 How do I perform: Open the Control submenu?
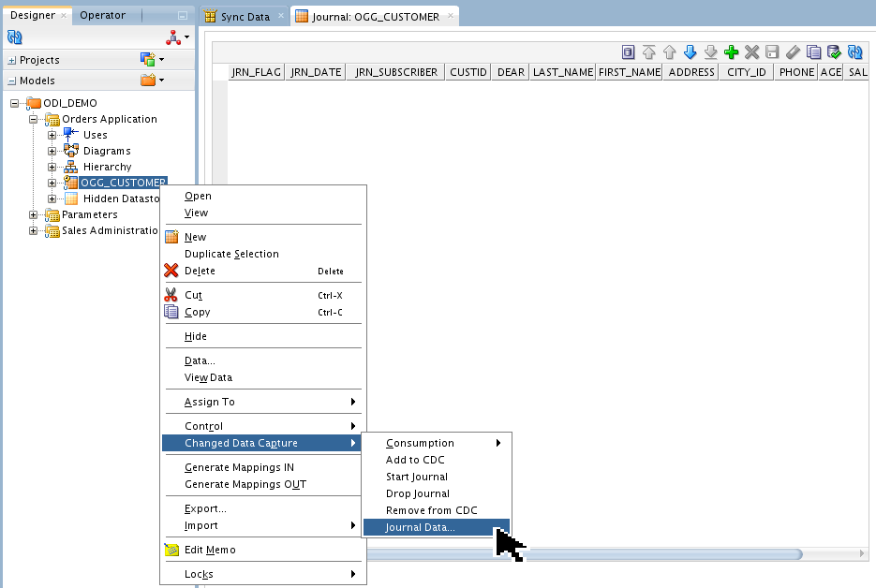point(263,426)
